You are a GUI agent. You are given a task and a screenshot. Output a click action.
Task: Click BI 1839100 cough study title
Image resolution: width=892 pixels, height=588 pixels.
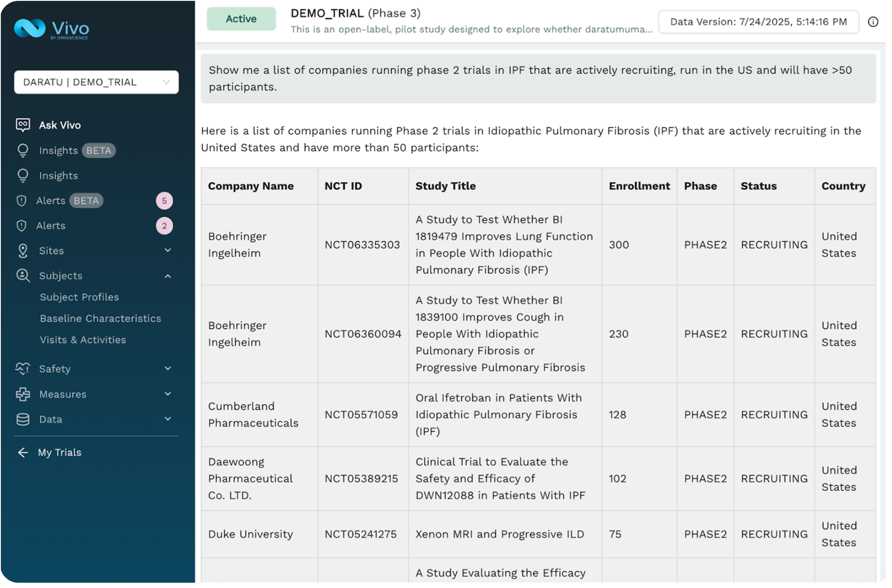click(x=500, y=334)
